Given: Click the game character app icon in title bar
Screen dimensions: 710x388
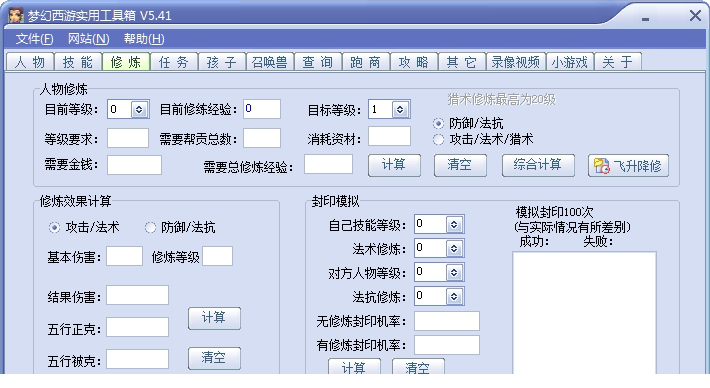Looking at the screenshot, I should 15,15.
